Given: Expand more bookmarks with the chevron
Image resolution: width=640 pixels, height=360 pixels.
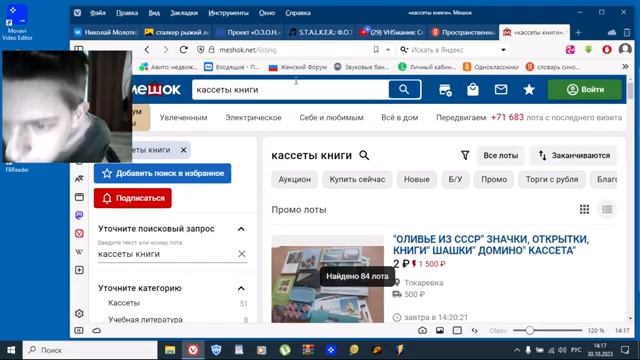Looking at the screenshot, I should point(625,67).
